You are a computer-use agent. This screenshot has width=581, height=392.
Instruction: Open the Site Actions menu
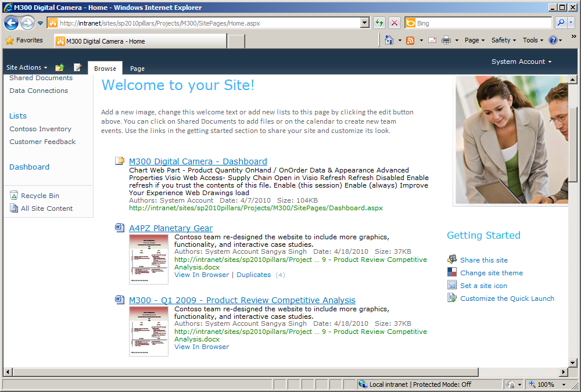[27, 67]
